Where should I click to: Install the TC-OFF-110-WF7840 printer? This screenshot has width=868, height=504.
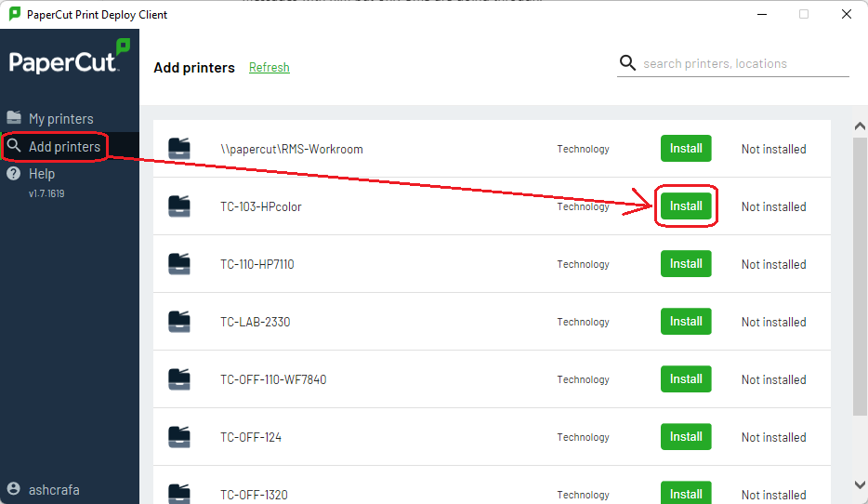point(686,378)
